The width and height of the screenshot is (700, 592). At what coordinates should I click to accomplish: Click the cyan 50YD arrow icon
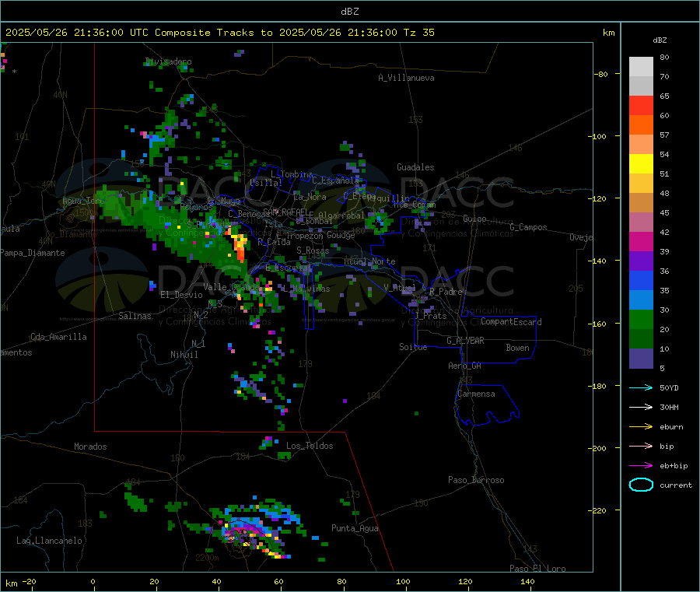tap(641, 387)
